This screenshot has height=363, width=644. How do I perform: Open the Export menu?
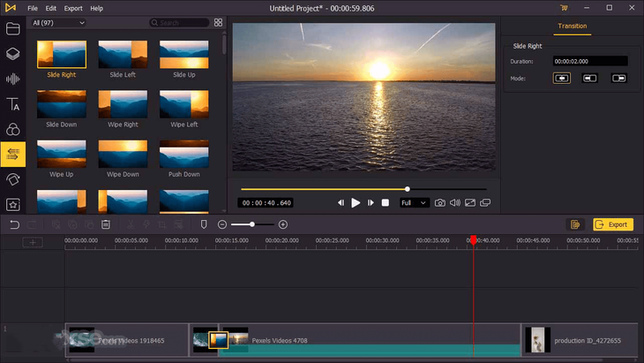click(73, 8)
